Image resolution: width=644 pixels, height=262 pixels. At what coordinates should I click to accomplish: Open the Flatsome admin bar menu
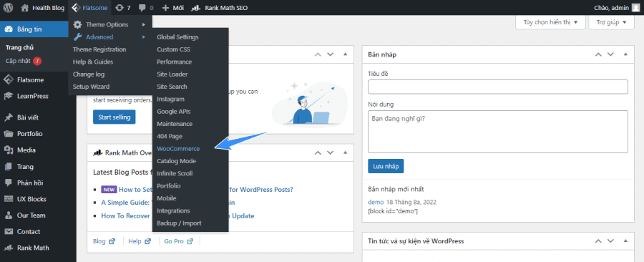coord(89,7)
